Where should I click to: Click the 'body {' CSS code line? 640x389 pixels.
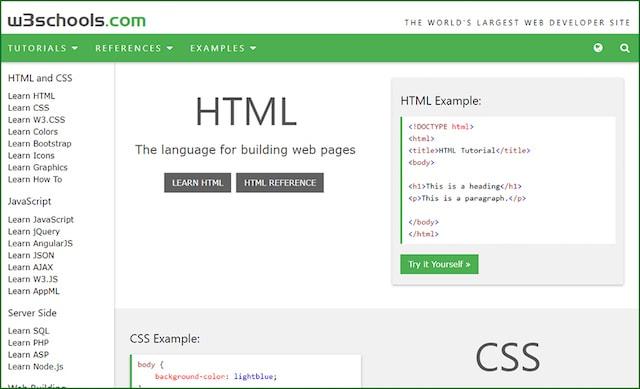coord(150,364)
